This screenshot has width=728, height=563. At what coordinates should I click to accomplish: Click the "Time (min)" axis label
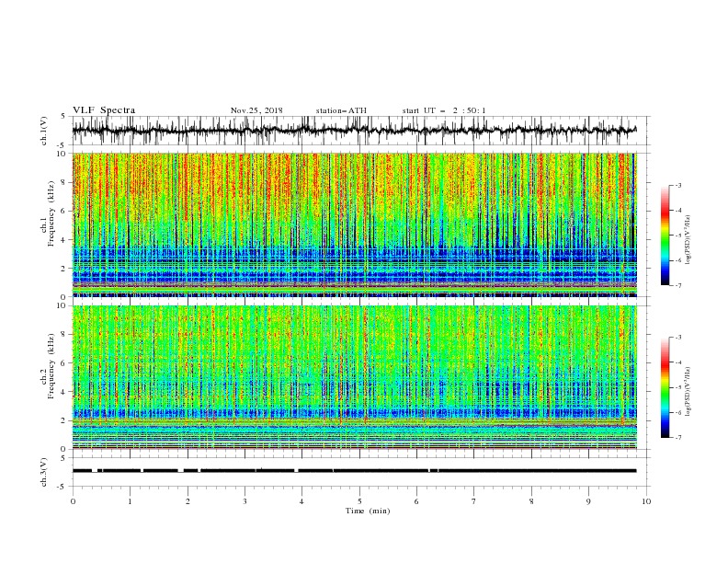368,511
